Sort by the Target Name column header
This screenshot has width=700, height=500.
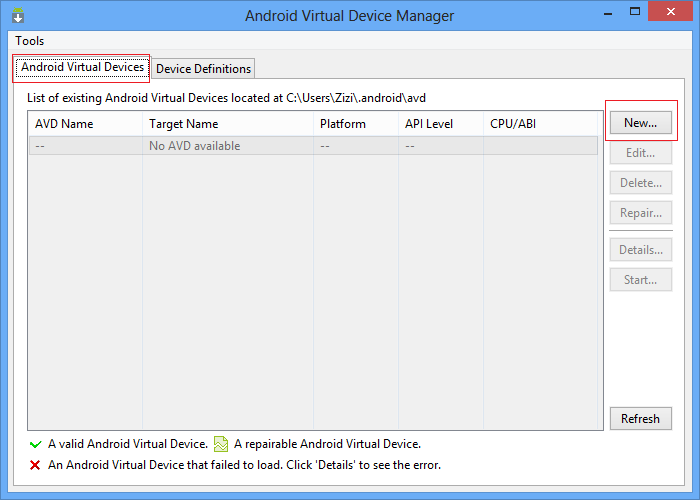[x=183, y=124]
